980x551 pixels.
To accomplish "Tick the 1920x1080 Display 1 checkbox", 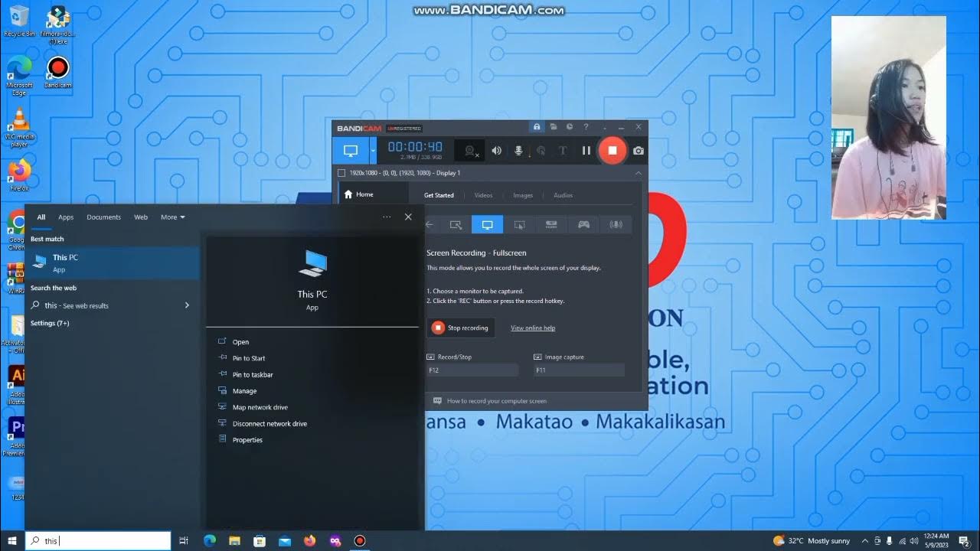I will pyautogui.click(x=341, y=173).
